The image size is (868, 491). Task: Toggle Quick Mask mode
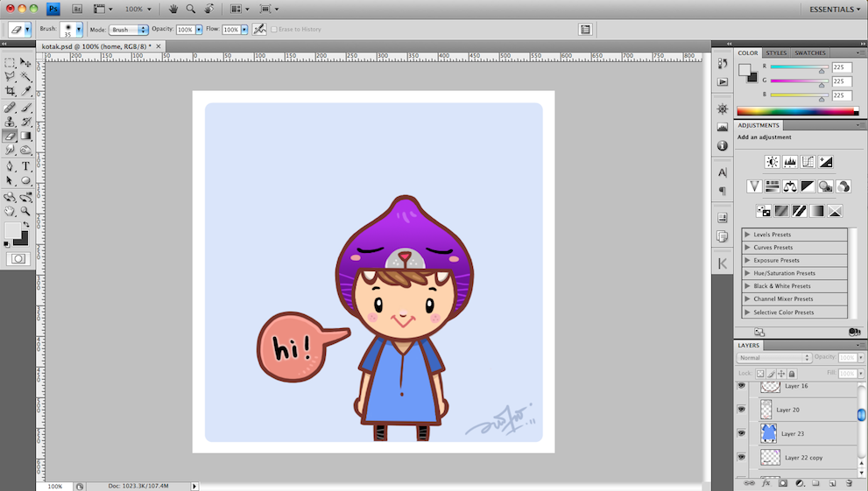18,259
